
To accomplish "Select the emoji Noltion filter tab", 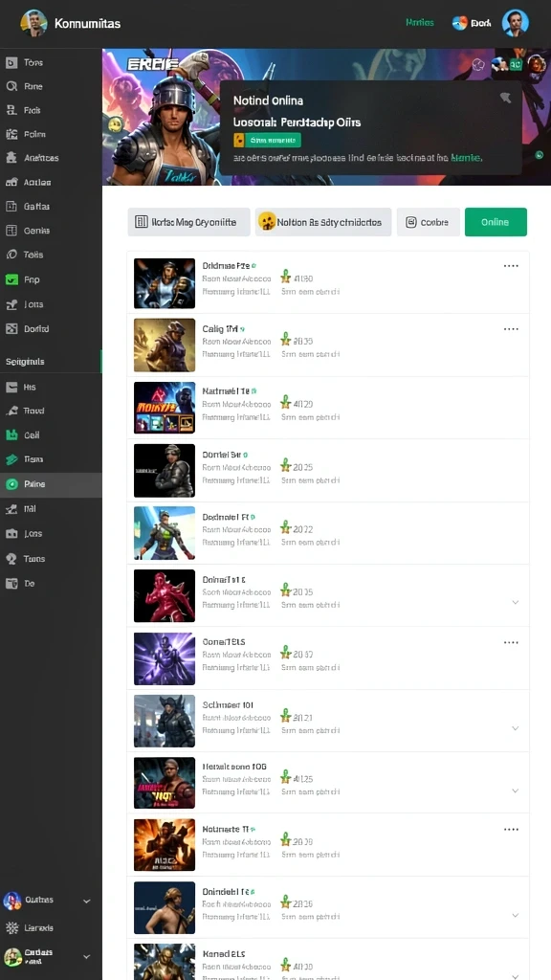I will click(323, 222).
